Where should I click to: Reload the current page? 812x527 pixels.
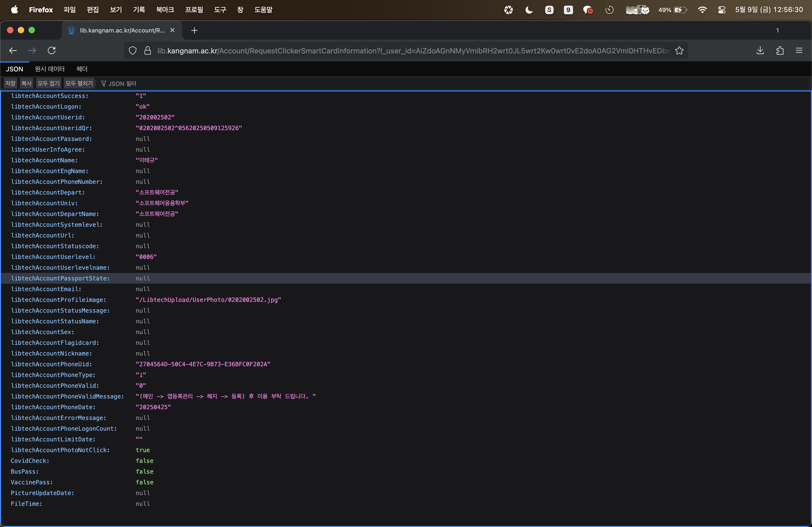pos(52,50)
